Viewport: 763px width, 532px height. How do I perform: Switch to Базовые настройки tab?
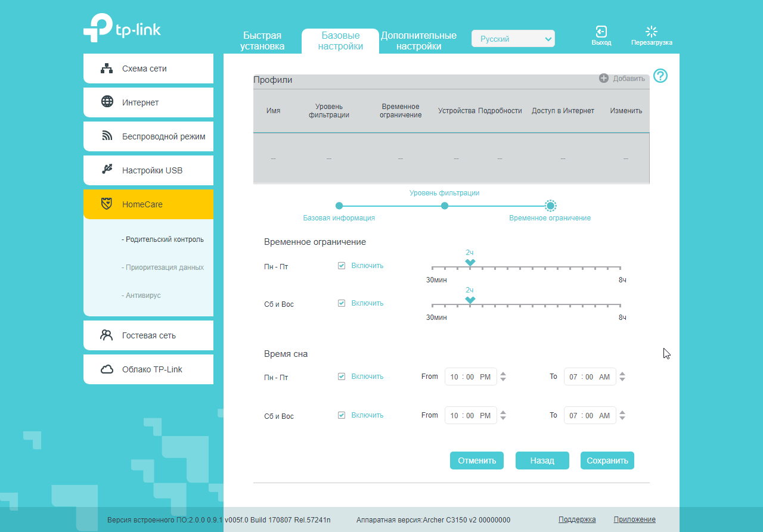point(340,41)
